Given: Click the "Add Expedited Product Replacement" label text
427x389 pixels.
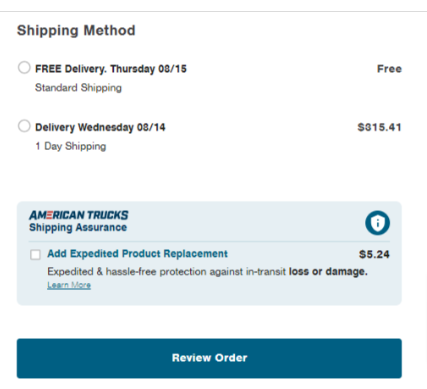Looking at the screenshot, I should point(137,254).
